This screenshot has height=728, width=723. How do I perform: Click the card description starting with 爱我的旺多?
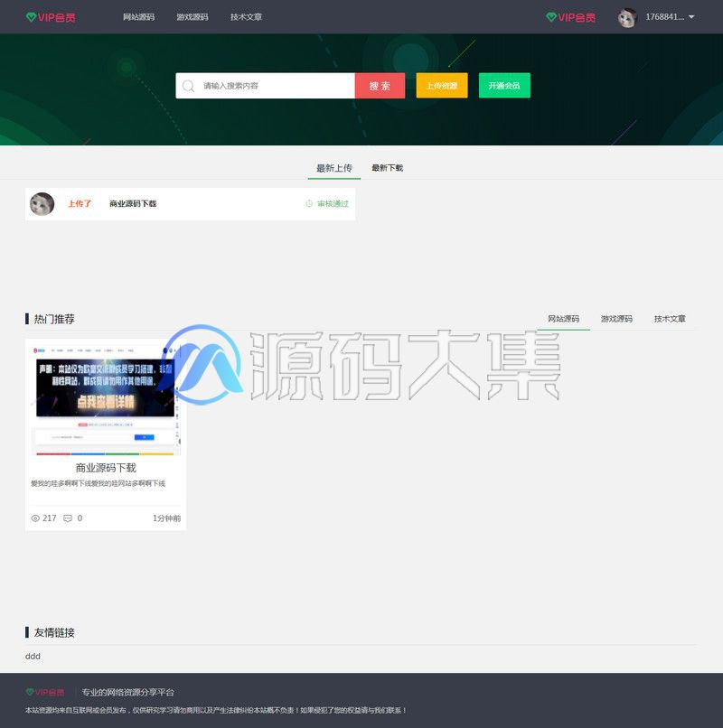[x=98, y=483]
